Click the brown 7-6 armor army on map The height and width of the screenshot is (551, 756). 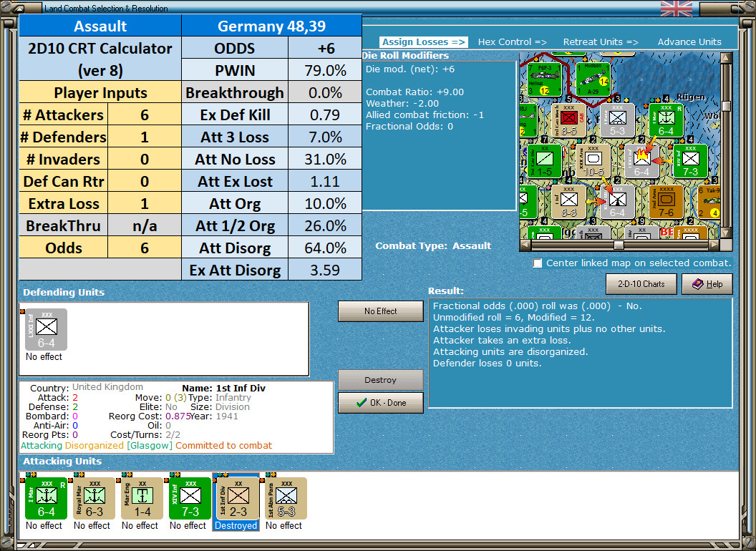click(666, 203)
